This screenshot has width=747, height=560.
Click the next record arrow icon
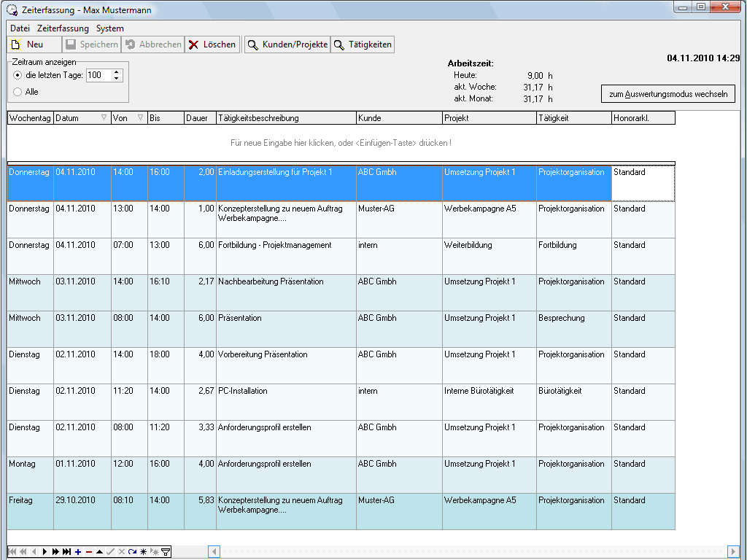44,552
